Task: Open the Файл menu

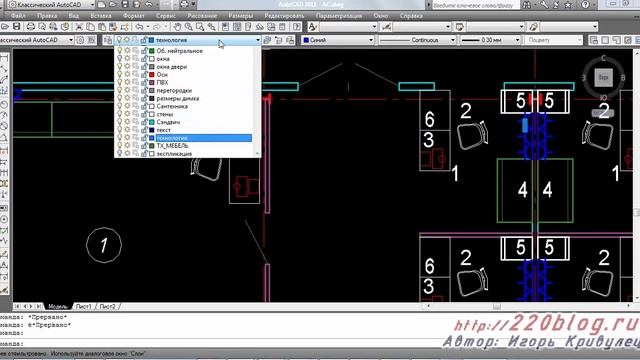Action: tap(18, 16)
